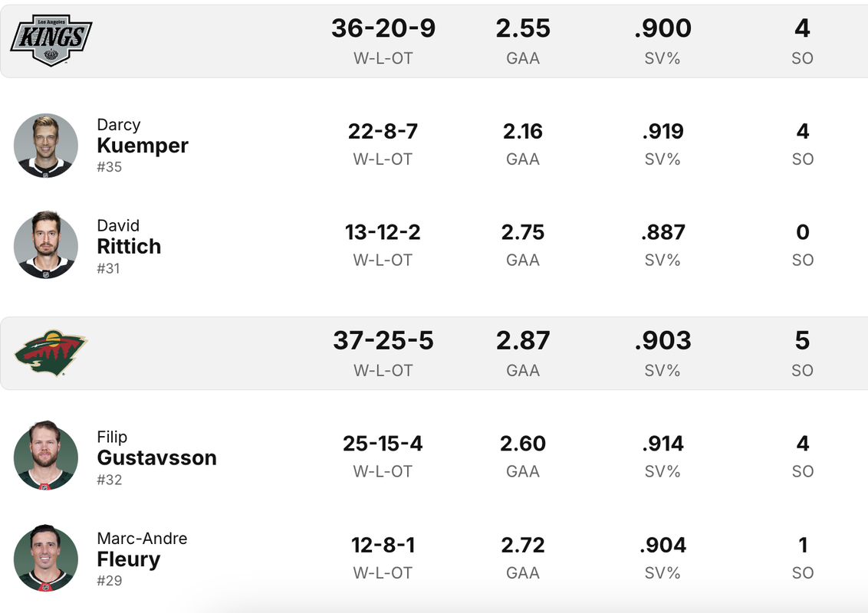Click Gustavsson's .914 save percentage
868x613 pixels.
click(x=663, y=444)
